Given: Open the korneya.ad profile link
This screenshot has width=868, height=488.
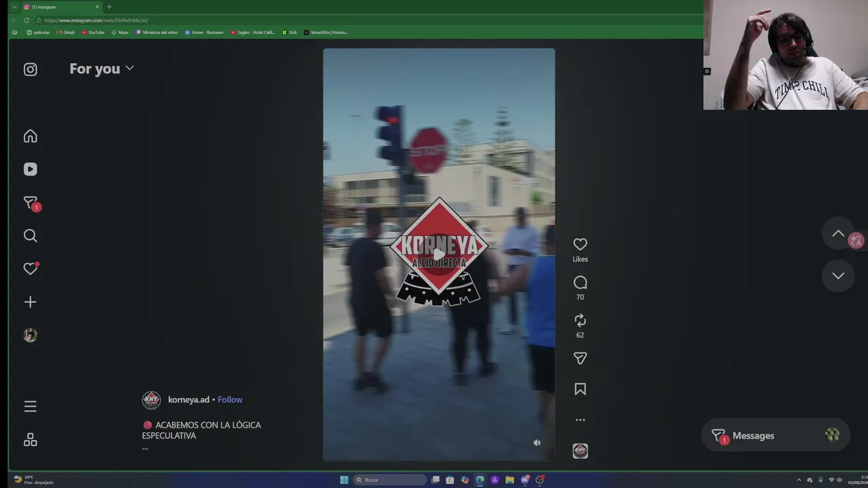Looking at the screenshot, I should point(189,400).
